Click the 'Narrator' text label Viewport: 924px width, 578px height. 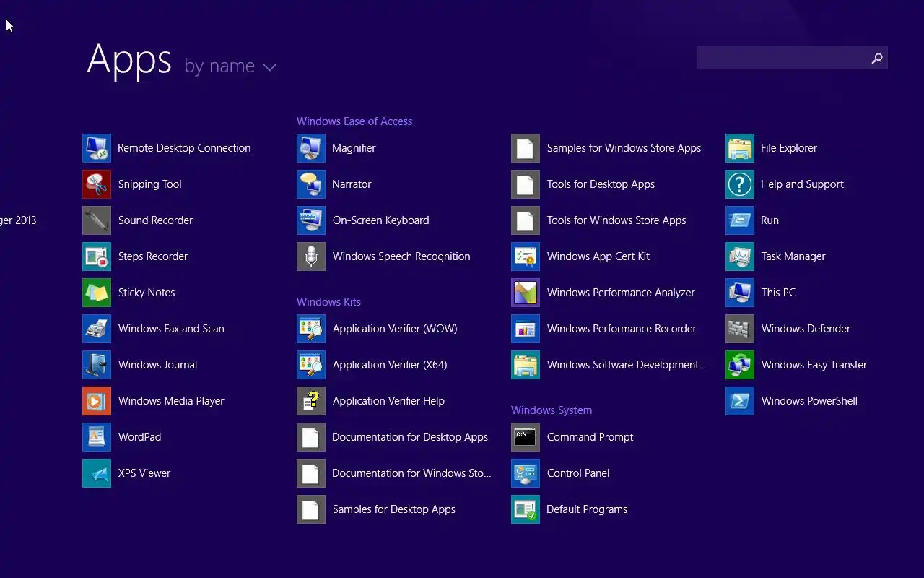pyautogui.click(x=352, y=184)
